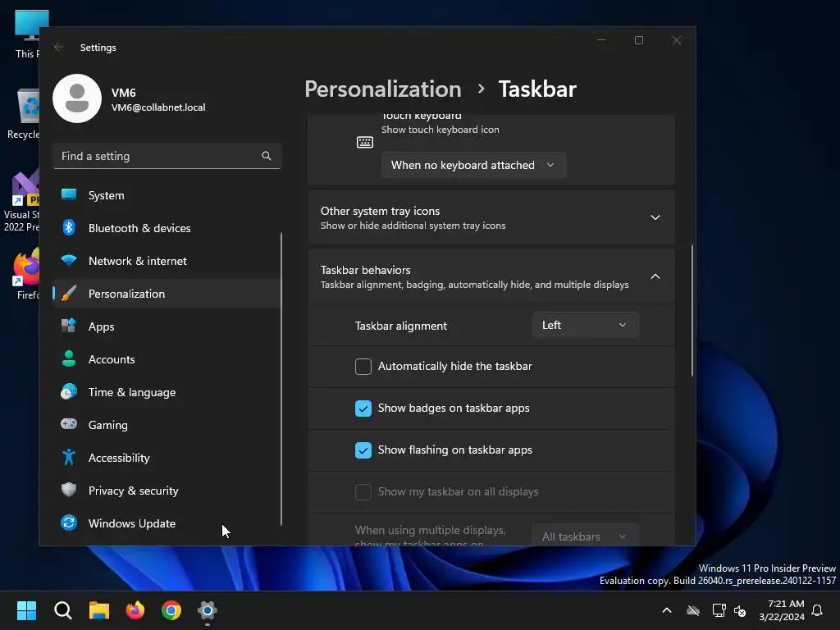Image resolution: width=840 pixels, height=630 pixels.
Task: Click the OneDrive cloud tray icon
Action: (693, 610)
